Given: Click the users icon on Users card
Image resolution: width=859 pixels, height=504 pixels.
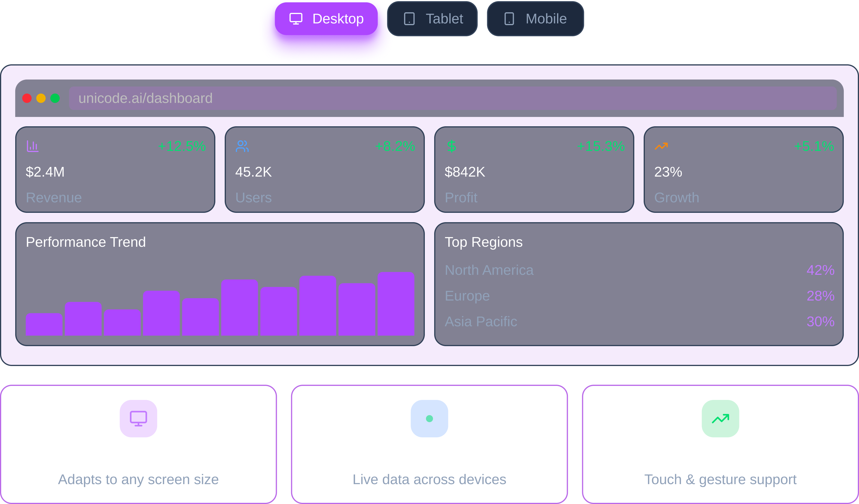Looking at the screenshot, I should click(x=242, y=146).
